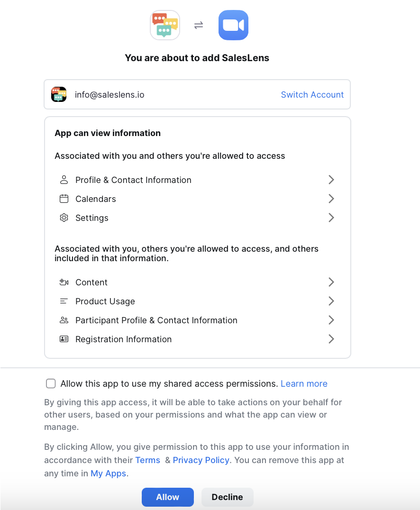Click the gear icon next to Settings
This screenshot has height=510, width=420.
[64, 218]
